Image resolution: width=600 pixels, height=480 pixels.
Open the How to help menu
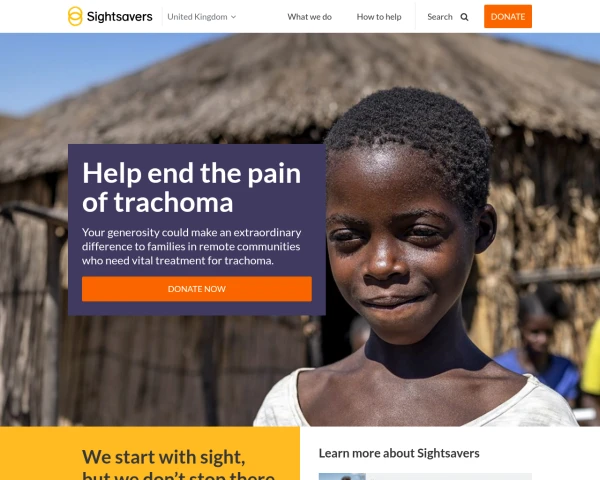[x=379, y=17]
